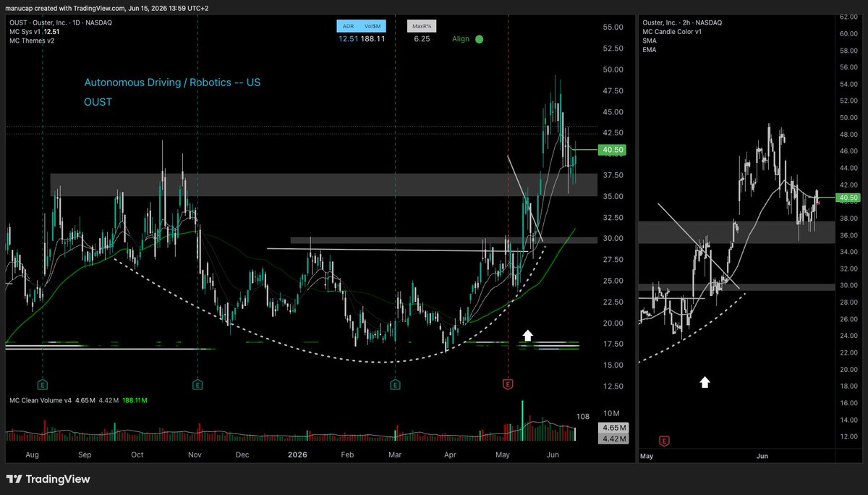Click the 47.50 price axis label
Image resolution: width=868 pixels, height=495 pixels.
(612, 90)
